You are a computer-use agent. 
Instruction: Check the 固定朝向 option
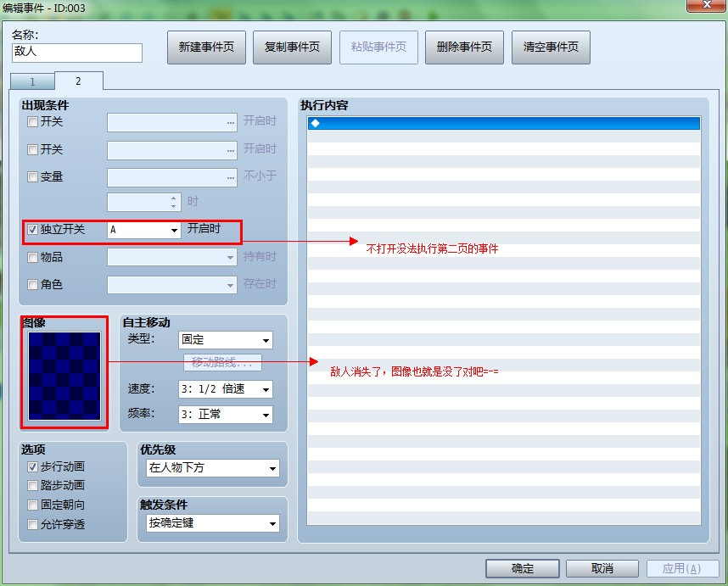pyautogui.click(x=32, y=505)
